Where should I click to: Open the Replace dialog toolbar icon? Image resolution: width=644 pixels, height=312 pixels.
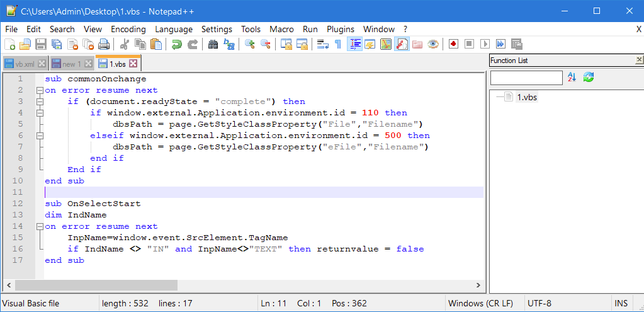[x=229, y=44]
